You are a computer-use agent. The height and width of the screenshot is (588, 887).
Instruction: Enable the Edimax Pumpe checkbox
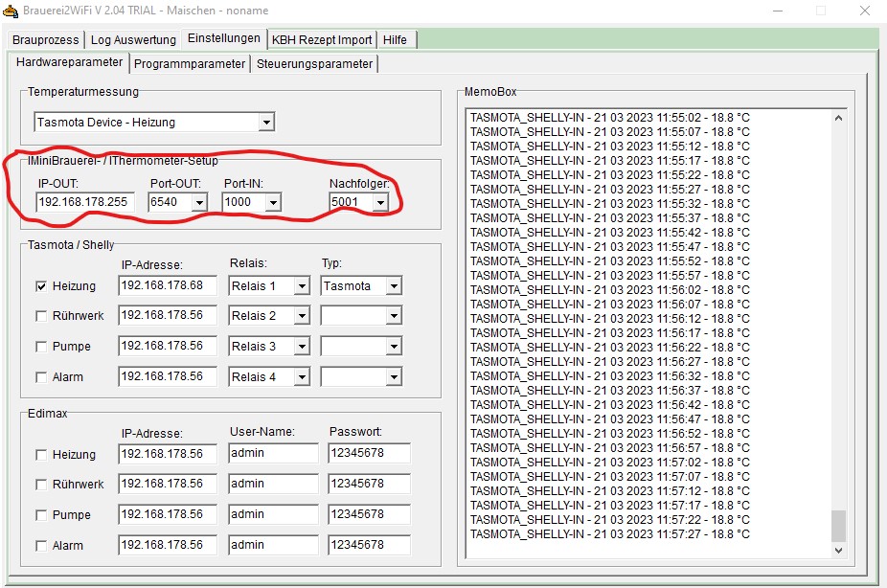coord(41,515)
